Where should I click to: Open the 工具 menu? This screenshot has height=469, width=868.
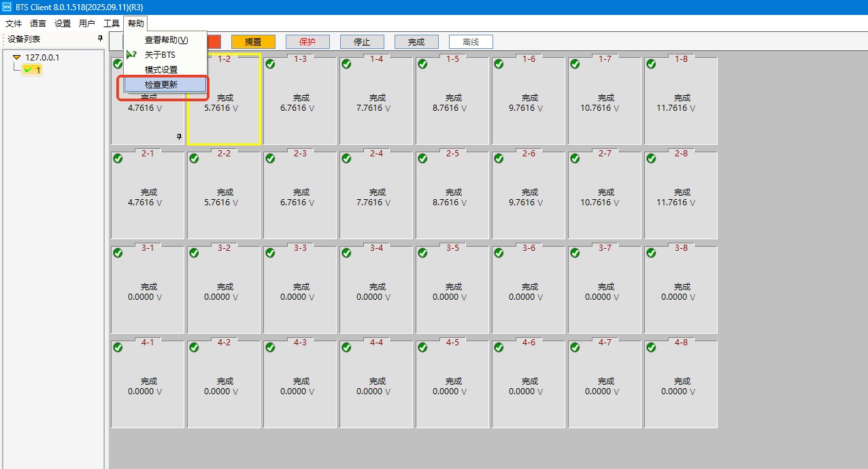pos(112,23)
